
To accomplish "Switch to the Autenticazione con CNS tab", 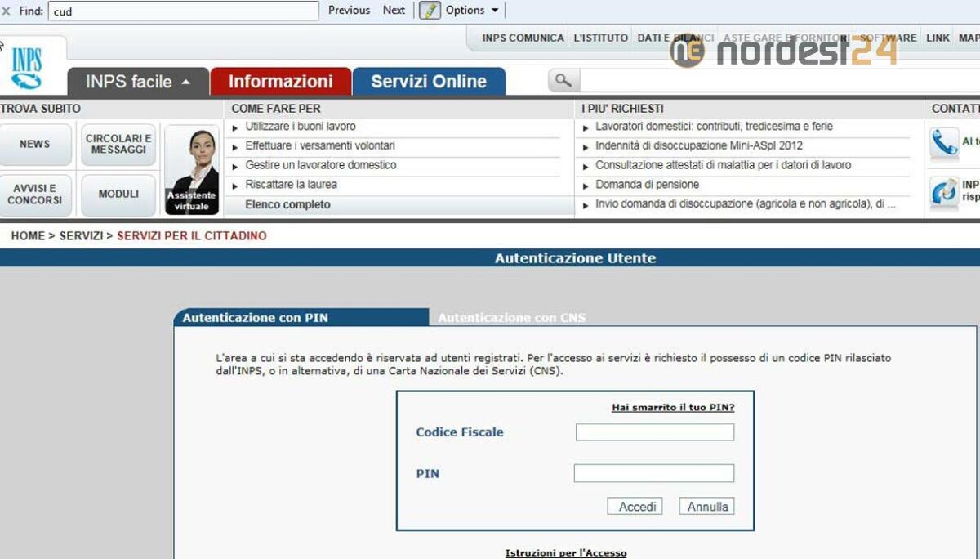I will tap(510, 317).
